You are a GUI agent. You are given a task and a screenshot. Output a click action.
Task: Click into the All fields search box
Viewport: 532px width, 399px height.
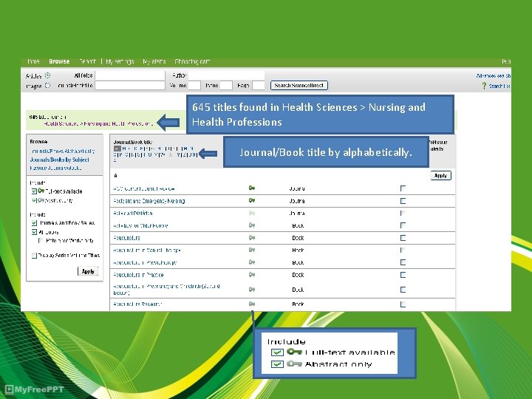[130, 75]
